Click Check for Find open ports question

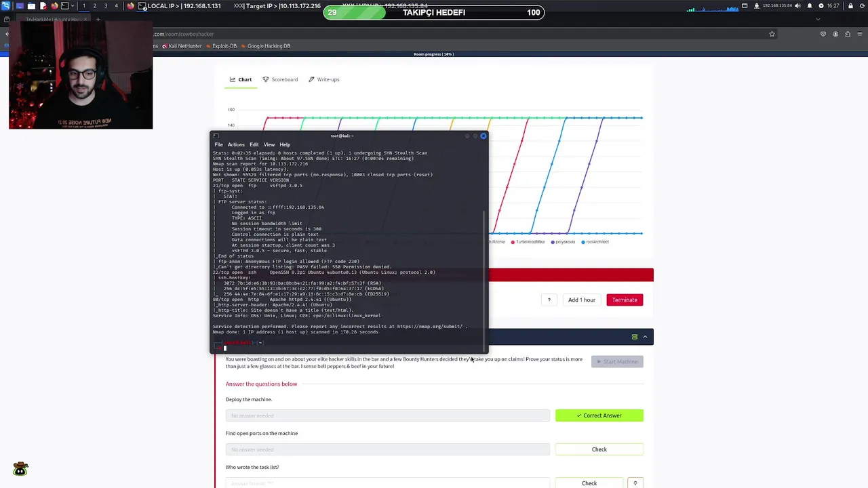click(599, 449)
